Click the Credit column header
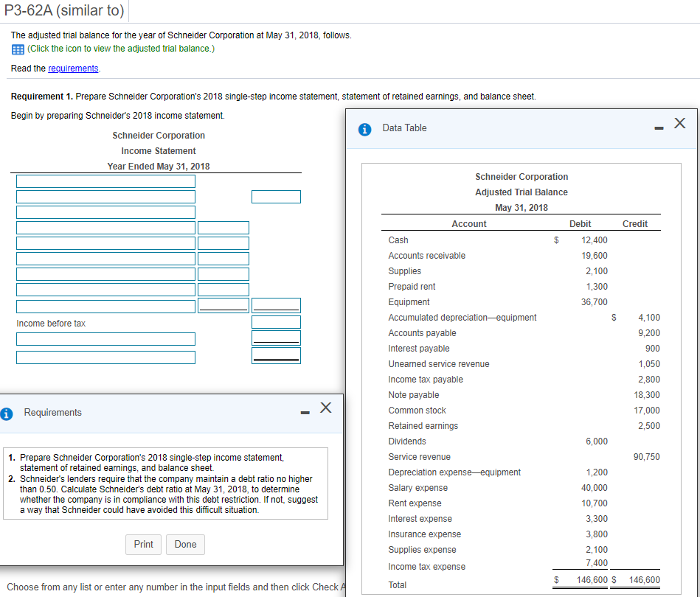 tap(635, 224)
